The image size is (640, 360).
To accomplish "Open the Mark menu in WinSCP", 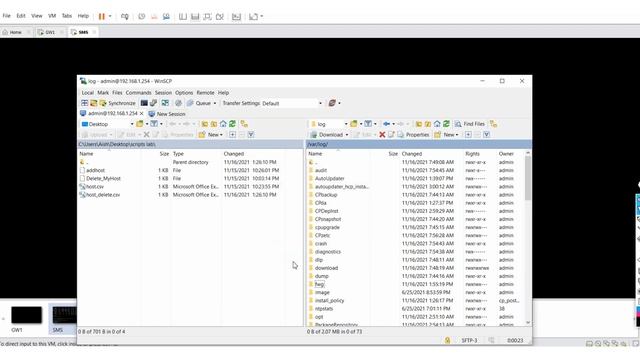I will [103, 93].
